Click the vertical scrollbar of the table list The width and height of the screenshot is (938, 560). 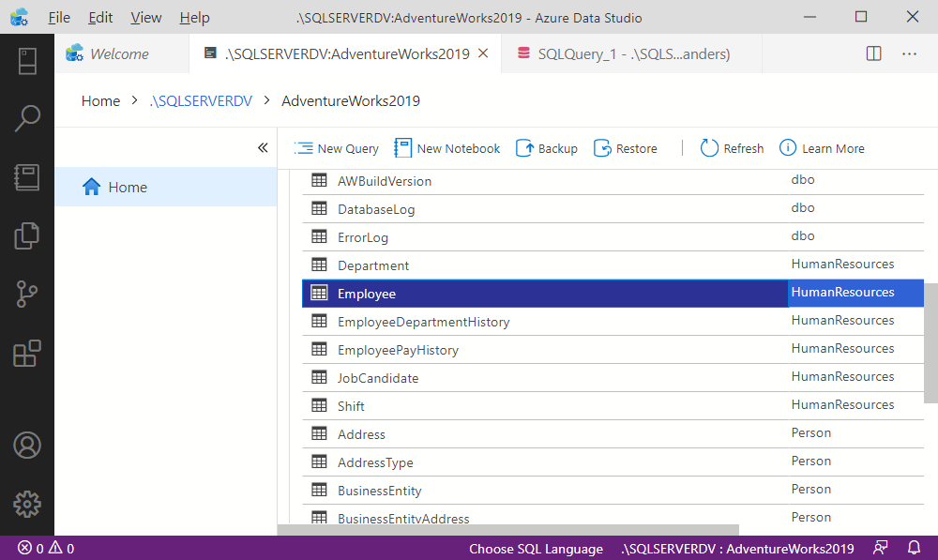tap(930, 343)
